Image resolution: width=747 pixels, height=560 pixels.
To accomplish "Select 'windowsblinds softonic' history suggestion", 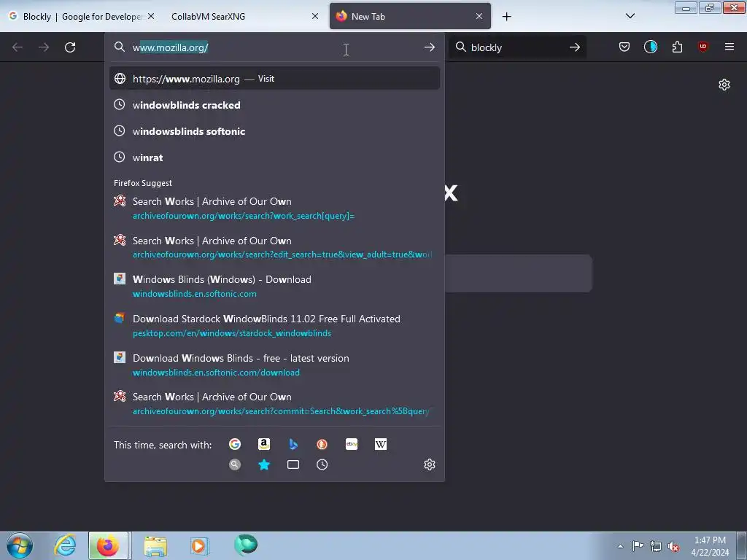I will point(274,131).
